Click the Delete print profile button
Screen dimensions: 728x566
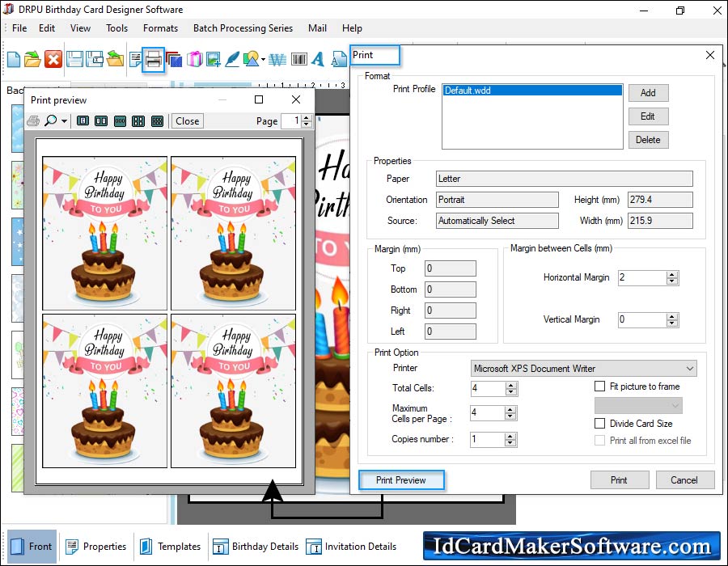648,140
